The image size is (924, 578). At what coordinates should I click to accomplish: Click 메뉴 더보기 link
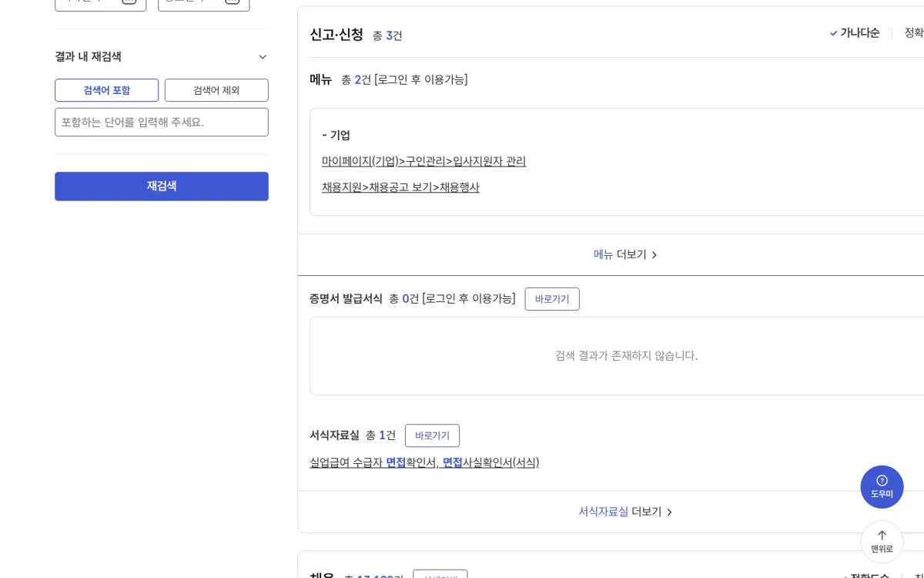tap(625, 254)
